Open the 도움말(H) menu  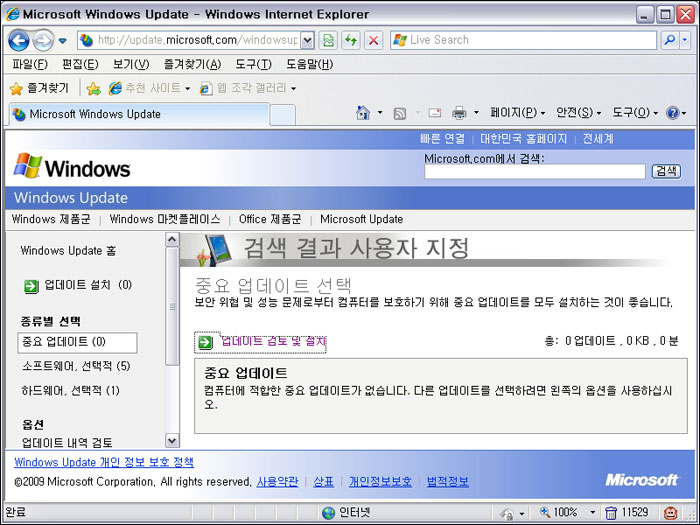309,64
